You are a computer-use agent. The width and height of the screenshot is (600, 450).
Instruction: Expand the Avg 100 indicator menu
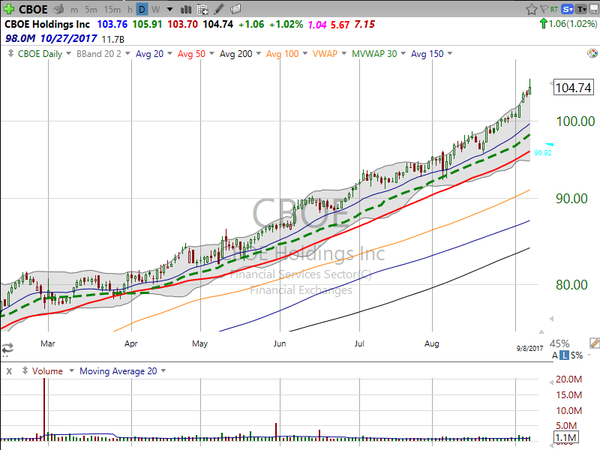click(305, 54)
